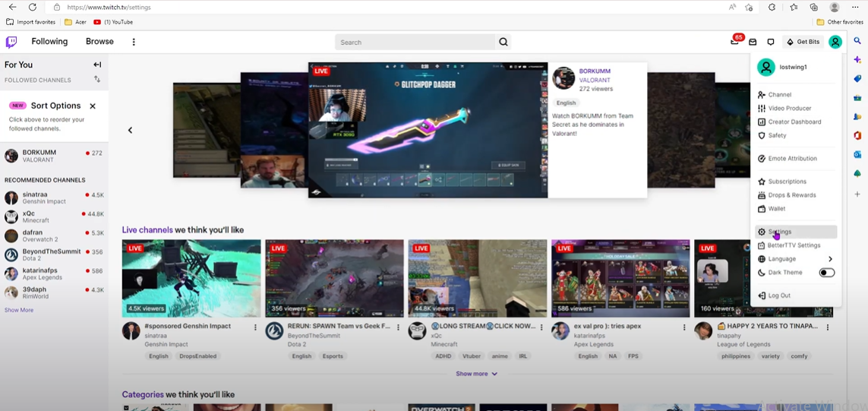Viewport: 868px width, 411px height.
Task: Click Import favorites in bookmarks bar
Action: pos(30,22)
